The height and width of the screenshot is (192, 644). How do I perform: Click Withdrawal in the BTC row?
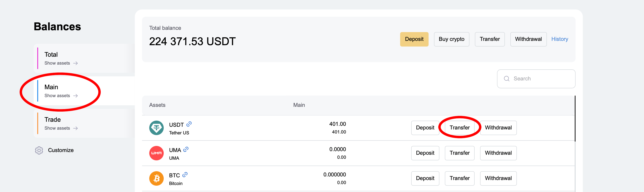tap(498, 178)
